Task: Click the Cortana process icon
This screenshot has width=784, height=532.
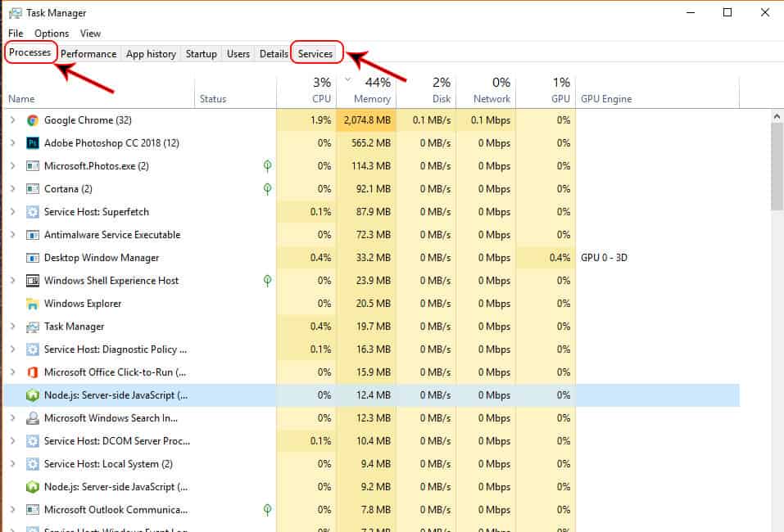Action: click(x=33, y=189)
